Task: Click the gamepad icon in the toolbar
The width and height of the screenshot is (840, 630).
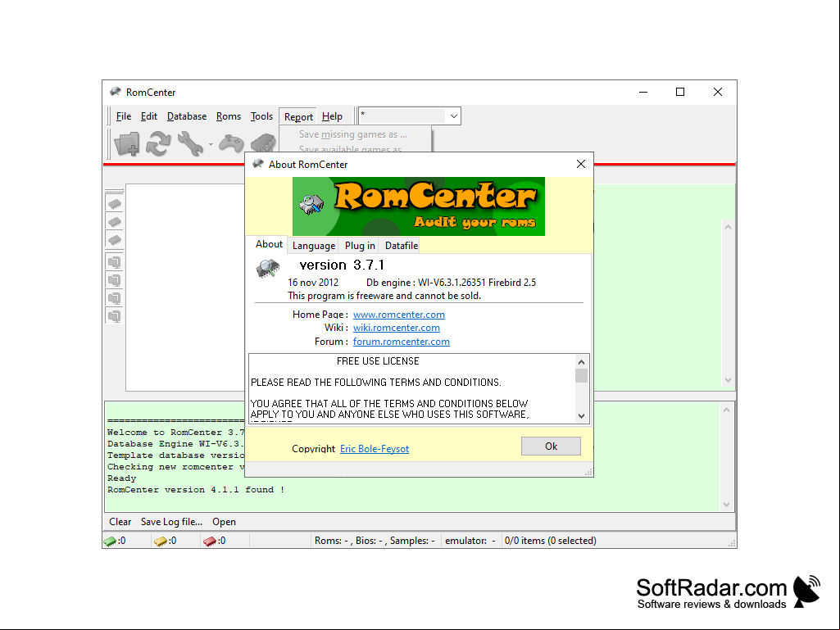Action: [x=231, y=143]
